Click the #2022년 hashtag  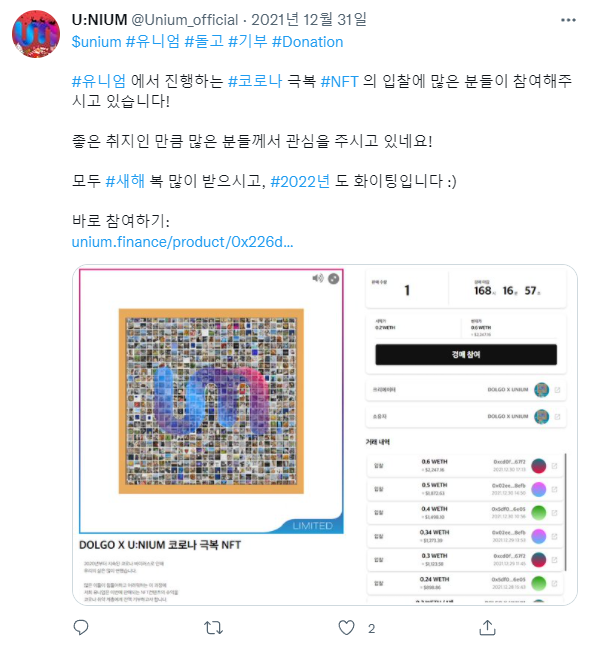point(300,181)
